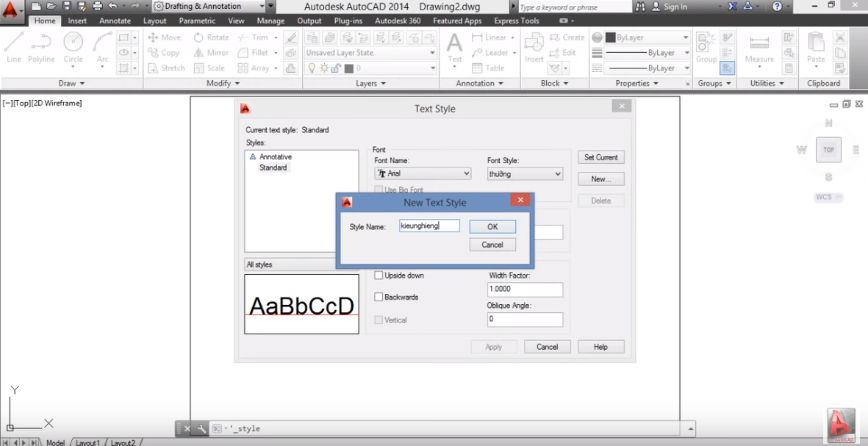This screenshot has height=446, width=868.
Task: Click OK in New Text Style dialog
Action: 492,226
